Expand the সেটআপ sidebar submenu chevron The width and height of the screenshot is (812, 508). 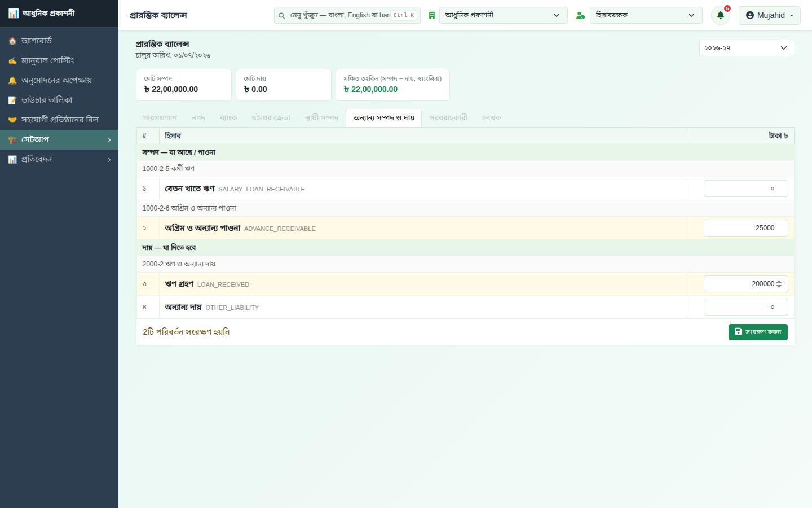pyautogui.click(x=109, y=140)
